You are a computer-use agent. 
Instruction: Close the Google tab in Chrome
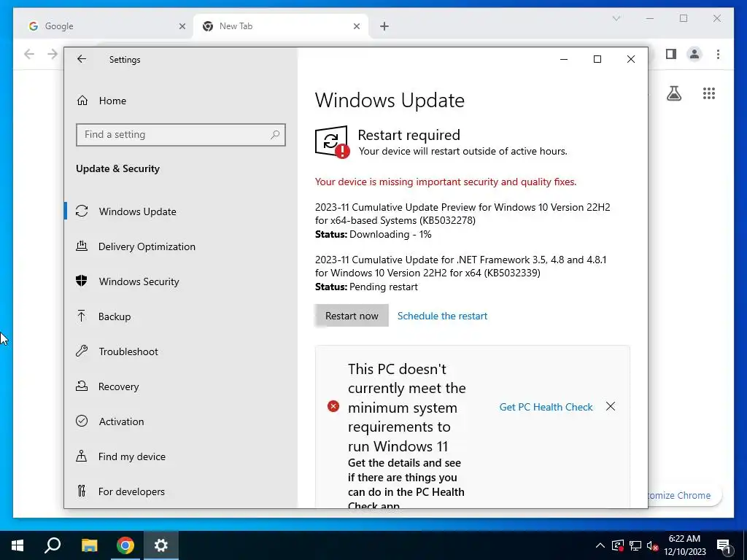click(182, 26)
